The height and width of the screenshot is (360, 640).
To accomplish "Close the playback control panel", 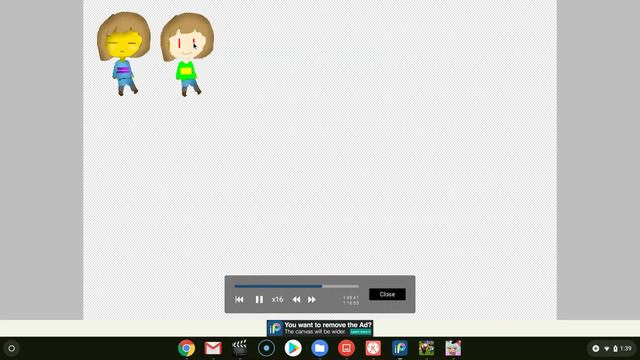I will click(387, 294).
